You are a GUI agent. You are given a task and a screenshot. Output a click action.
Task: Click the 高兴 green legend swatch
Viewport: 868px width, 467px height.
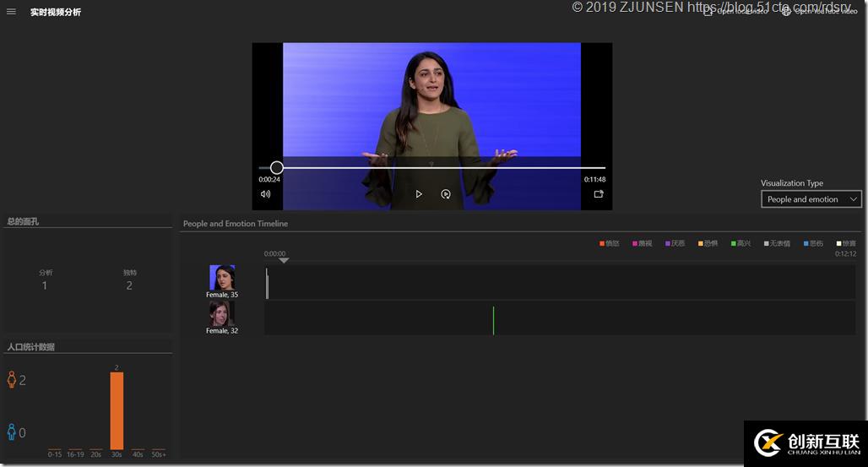pyautogui.click(x=734, y=244)
